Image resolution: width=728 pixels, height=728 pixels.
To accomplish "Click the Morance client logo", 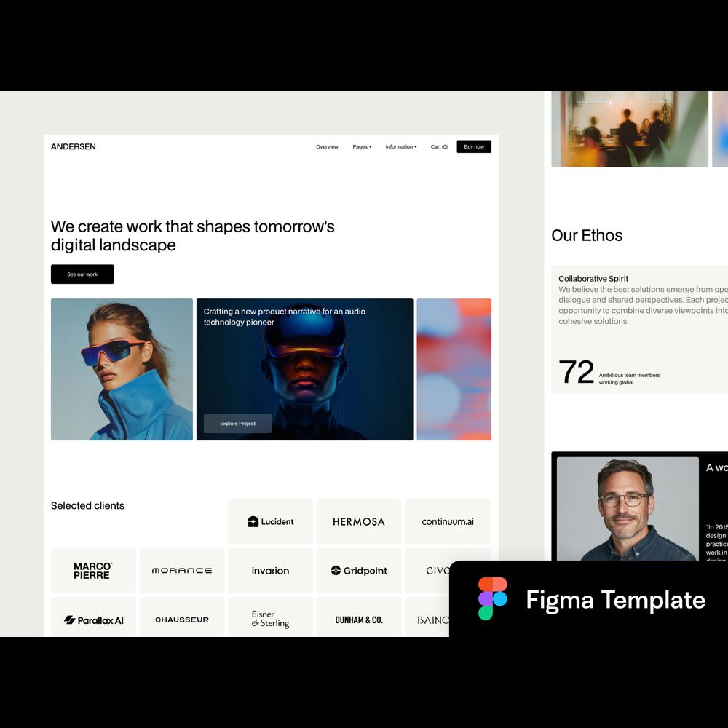I will pos(182,571).
